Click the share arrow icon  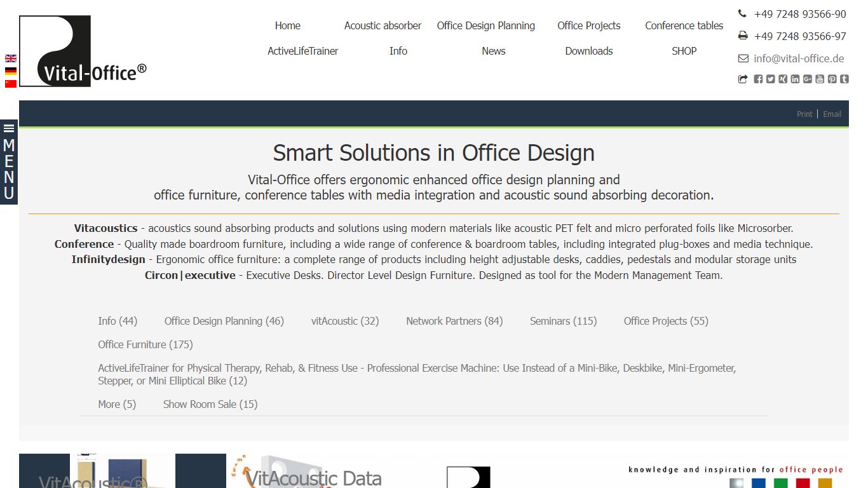coord(743,79)
